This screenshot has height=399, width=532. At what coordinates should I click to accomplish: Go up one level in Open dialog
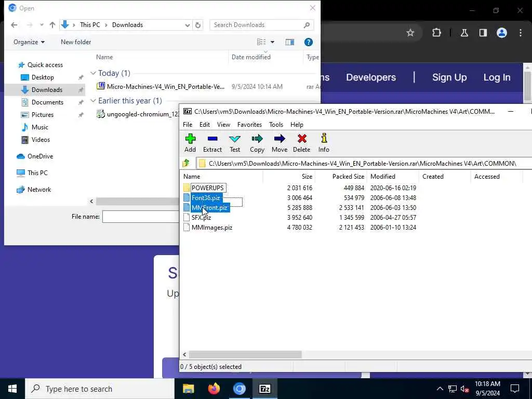52,25
